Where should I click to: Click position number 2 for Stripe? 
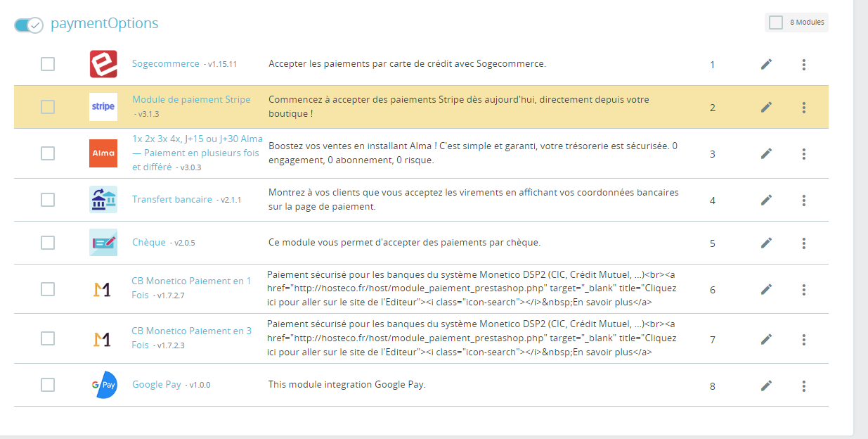(x=713, y=108)
